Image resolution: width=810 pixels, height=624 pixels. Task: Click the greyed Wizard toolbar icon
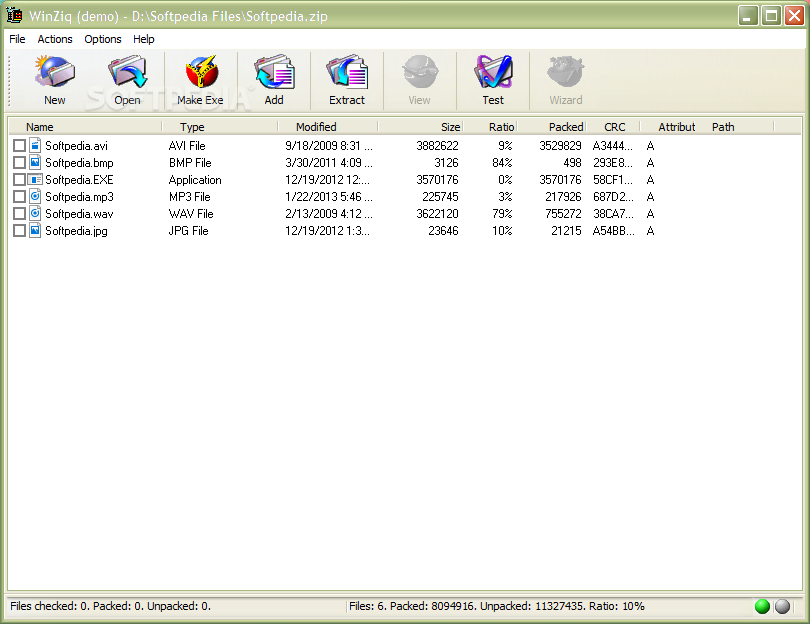(566, 72)
